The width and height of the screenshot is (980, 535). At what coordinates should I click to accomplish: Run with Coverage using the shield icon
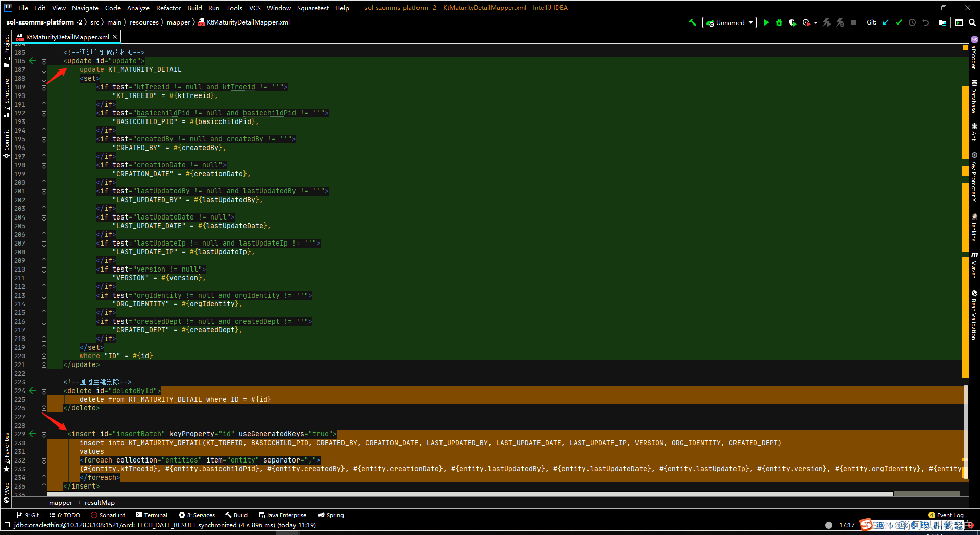pyautogui.click(x=792, y=22)
